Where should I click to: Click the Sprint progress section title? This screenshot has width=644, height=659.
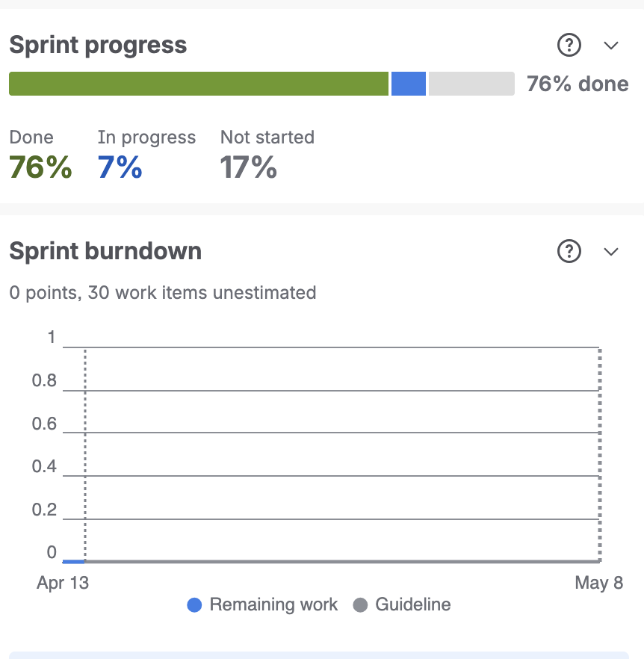97,45
